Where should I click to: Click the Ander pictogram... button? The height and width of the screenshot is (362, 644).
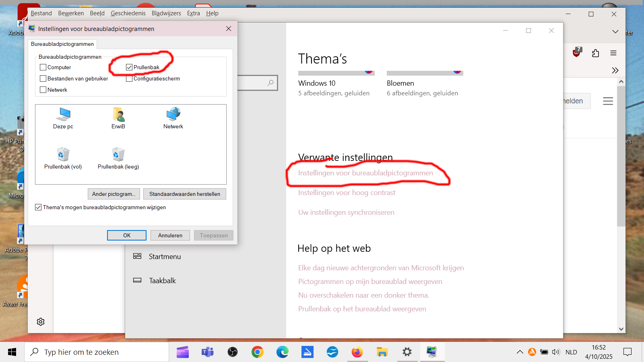[x=114, y=194]
